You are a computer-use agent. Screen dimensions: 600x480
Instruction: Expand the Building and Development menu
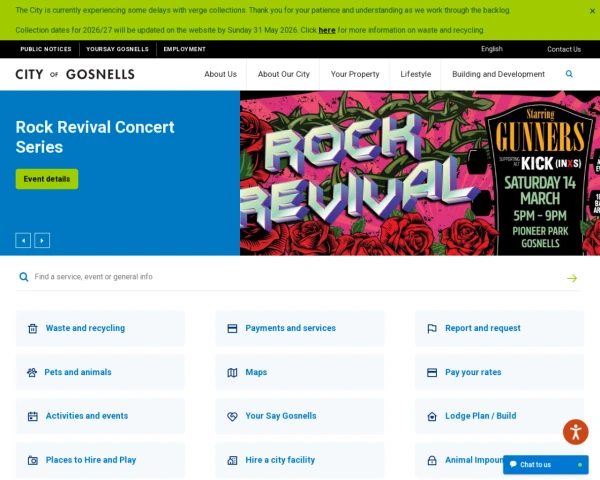coord(498,74)
